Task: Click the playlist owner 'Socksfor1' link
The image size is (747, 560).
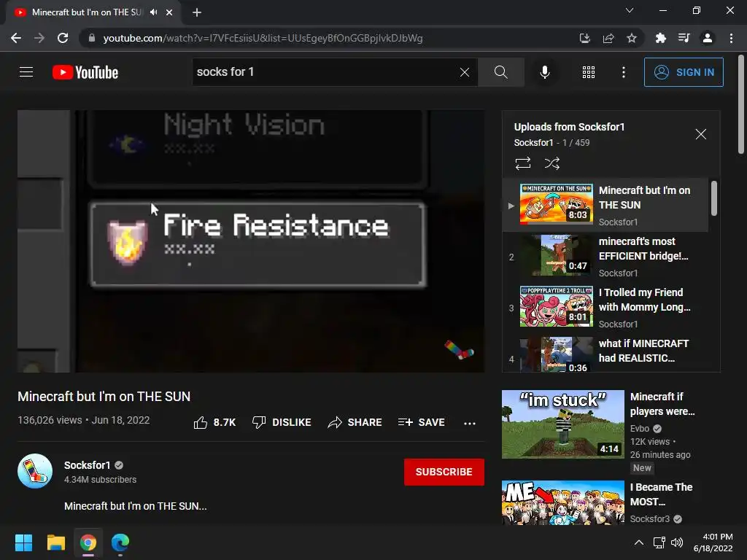Action: [x=533, y=143]
